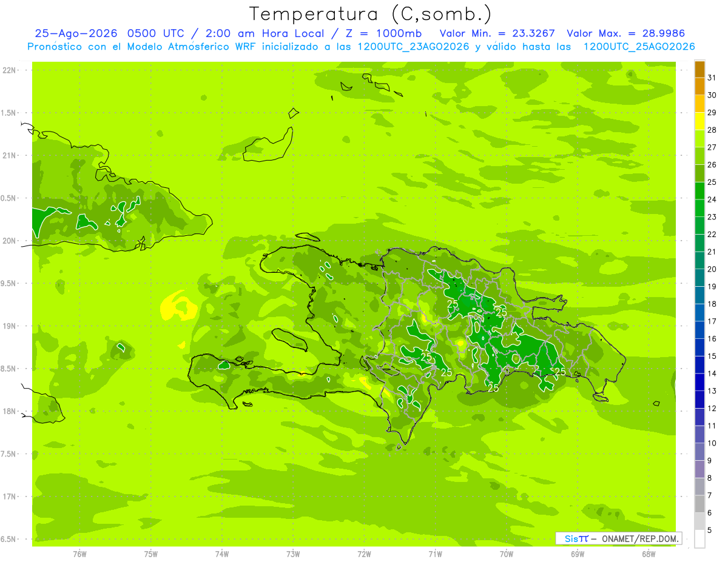Screen dimensions: 728x562
Task: Pick the legend swatch between 26 and 27
Action: [699, 156]
